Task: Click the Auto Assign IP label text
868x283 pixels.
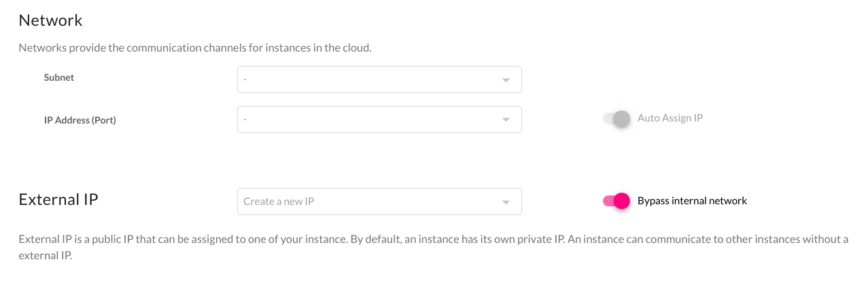Action: (x=670, y=118)
